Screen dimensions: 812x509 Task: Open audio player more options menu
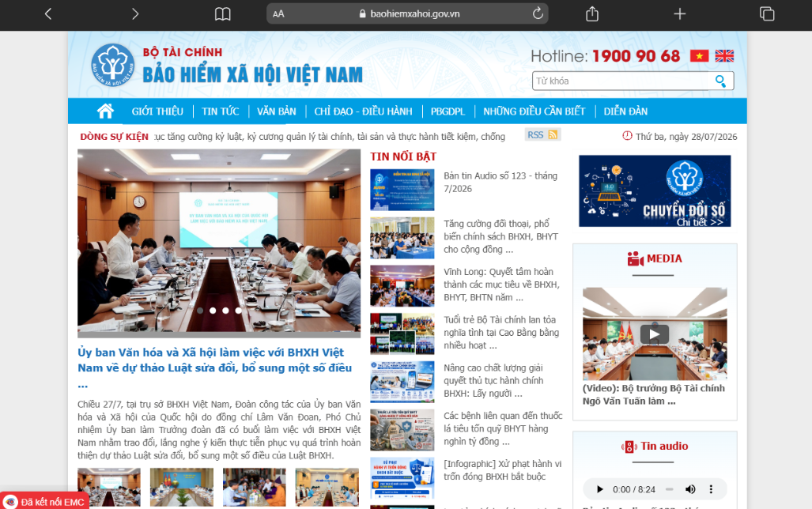click(x=711, y=489)
